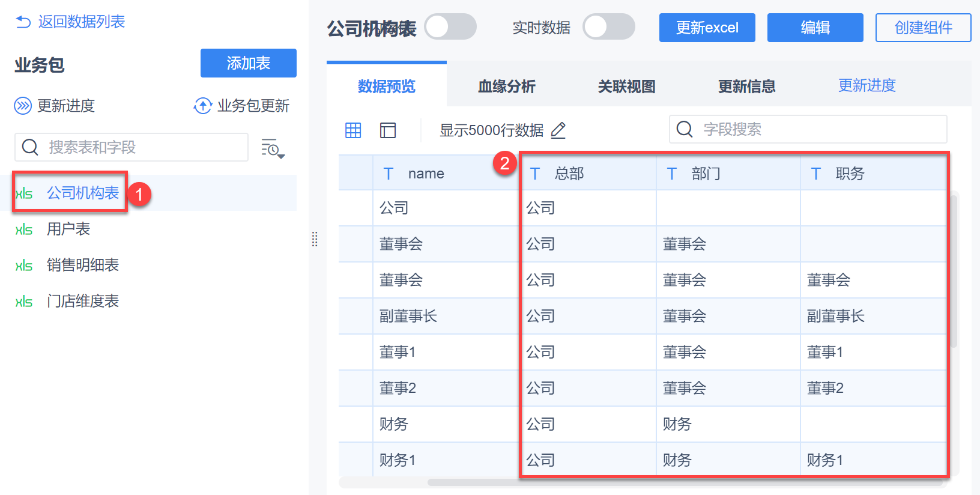Image resolution: width=980 pixels, height=495 pixels.
Task: Click the back arrow icon for 返回数据列表
Action: 23,22
